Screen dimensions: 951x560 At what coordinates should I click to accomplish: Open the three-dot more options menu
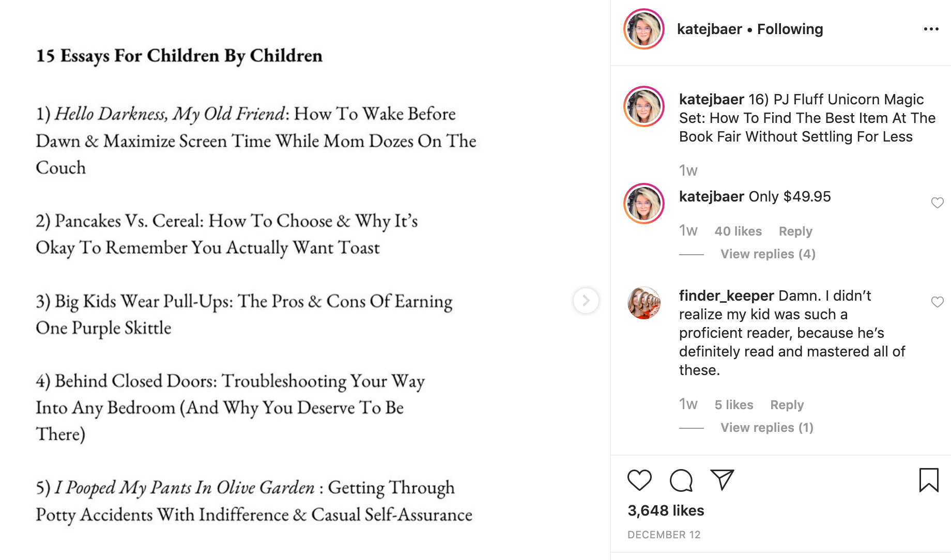[x=931, y=29]
